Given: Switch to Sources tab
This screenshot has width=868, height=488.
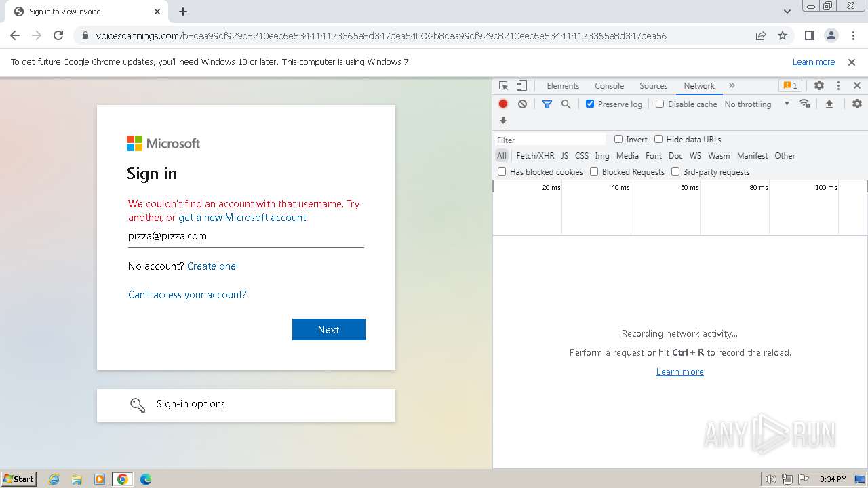Looking at the screenshot, I should pyautogui.click(x=654, y=86).
